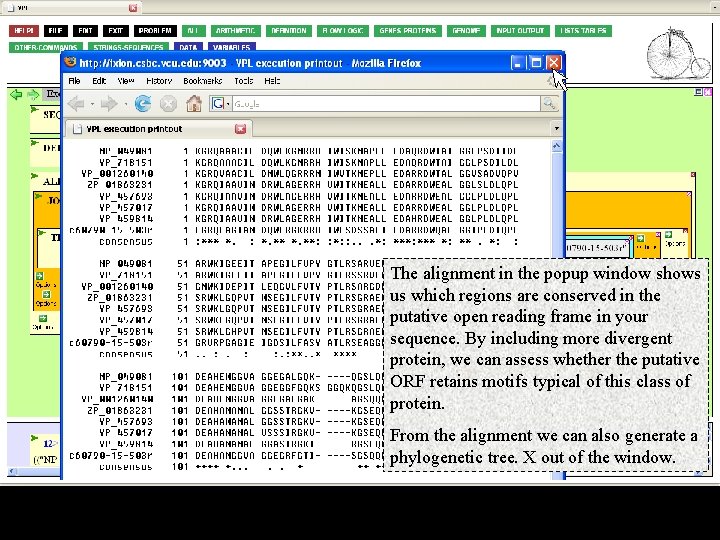This screenshot has height=540, width=720.
Task: Click the black EXIT button
Action: tap(116, 31)
